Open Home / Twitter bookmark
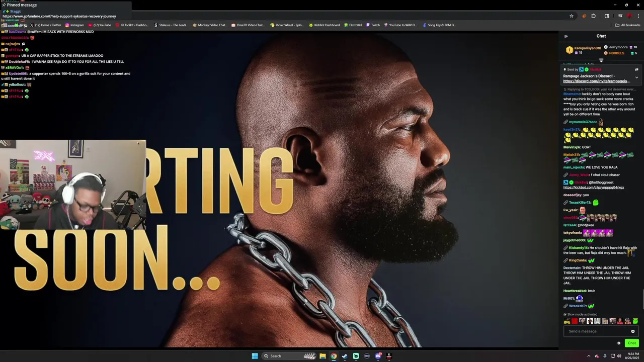This screenshot has height=362, width=644. pyautogui.click(x=46, y=25)
